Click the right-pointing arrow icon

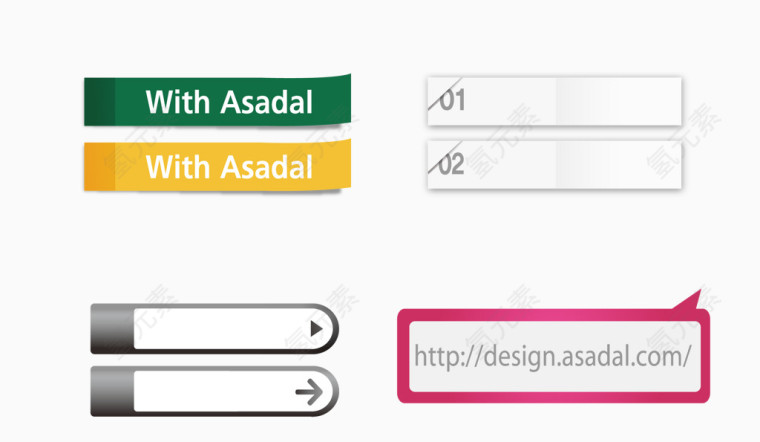click(309, 392)
